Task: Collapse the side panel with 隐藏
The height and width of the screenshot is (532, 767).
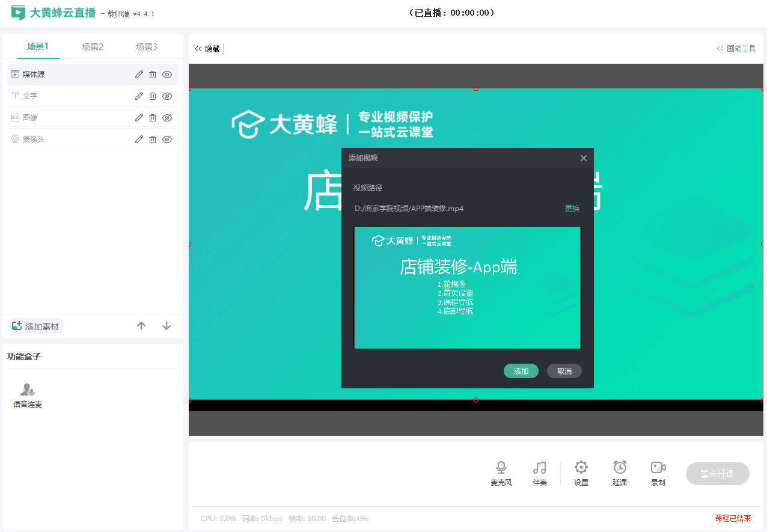Action: coord(208,49)
